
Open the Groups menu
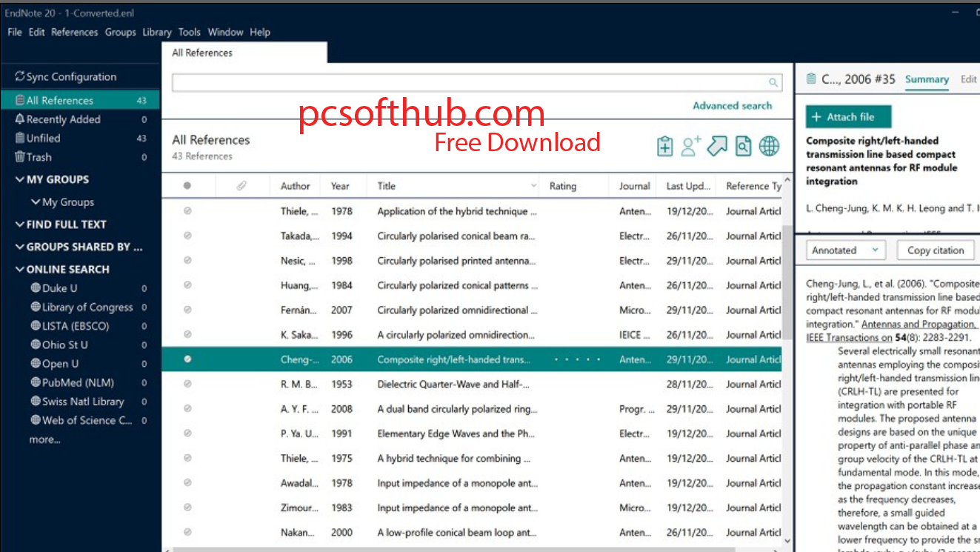(120, 32)
